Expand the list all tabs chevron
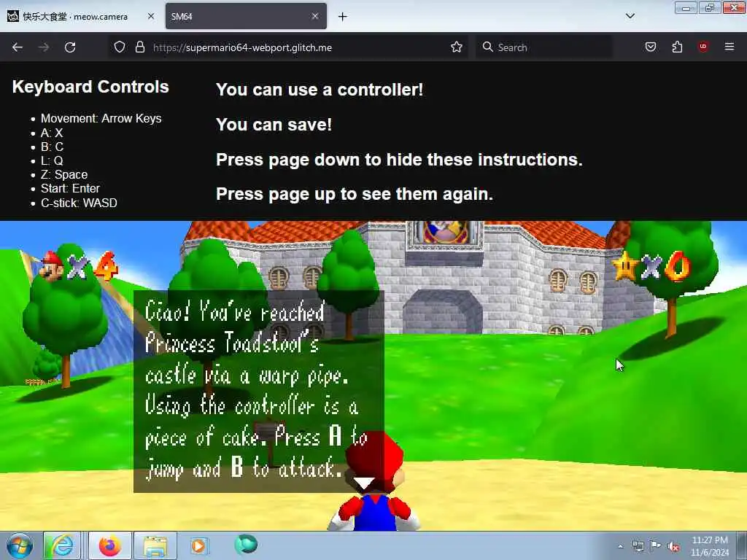The image size is (747, 560). tap(630, 16)
